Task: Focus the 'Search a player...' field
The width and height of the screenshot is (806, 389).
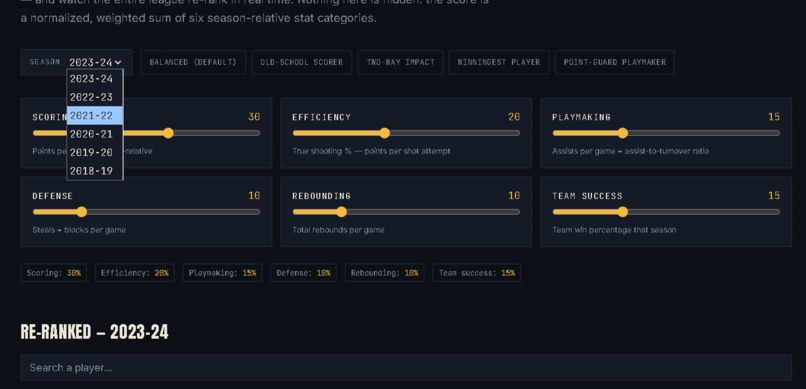Action: point(406,367)
